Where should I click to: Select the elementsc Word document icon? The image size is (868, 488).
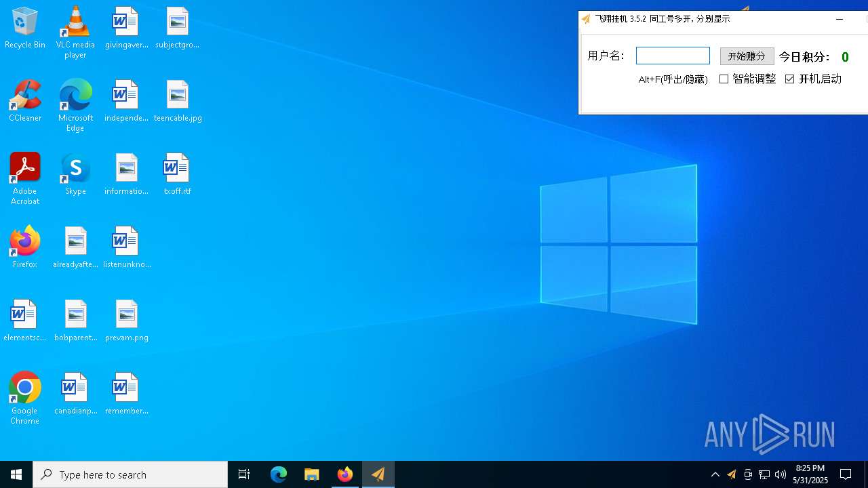[25, 321]
